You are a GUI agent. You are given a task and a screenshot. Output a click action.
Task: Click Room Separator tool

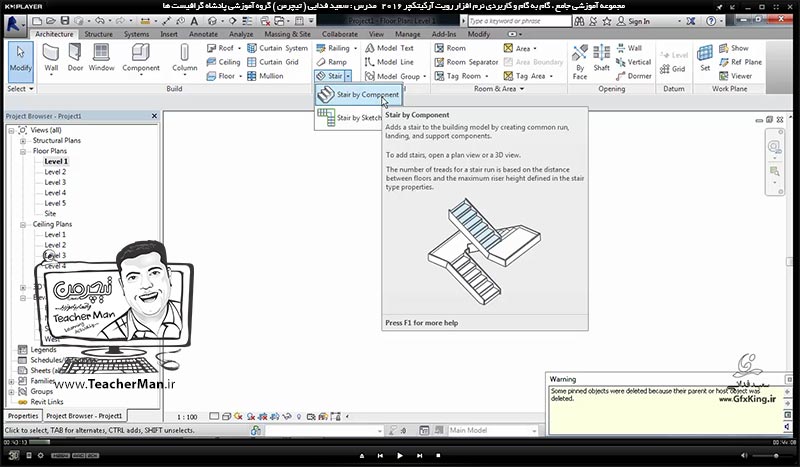coord(466,62)
